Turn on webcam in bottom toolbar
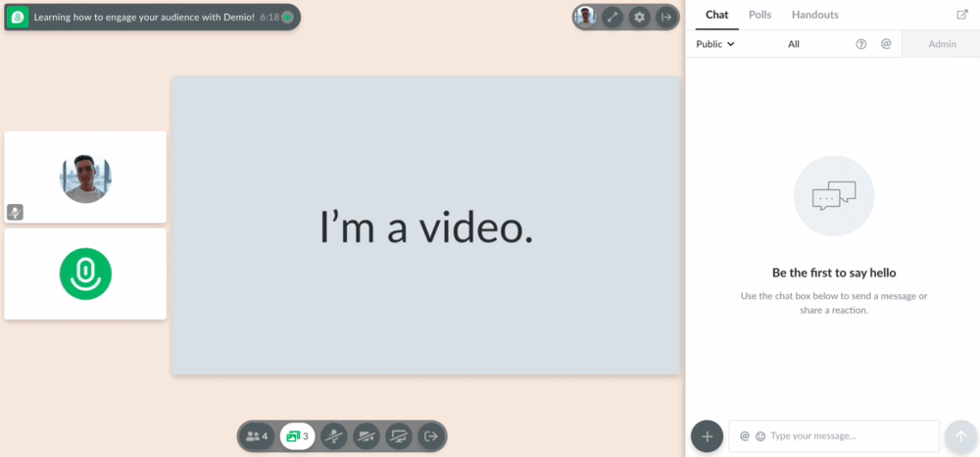Viewport: 980px width, 457px height. [367, 436]
